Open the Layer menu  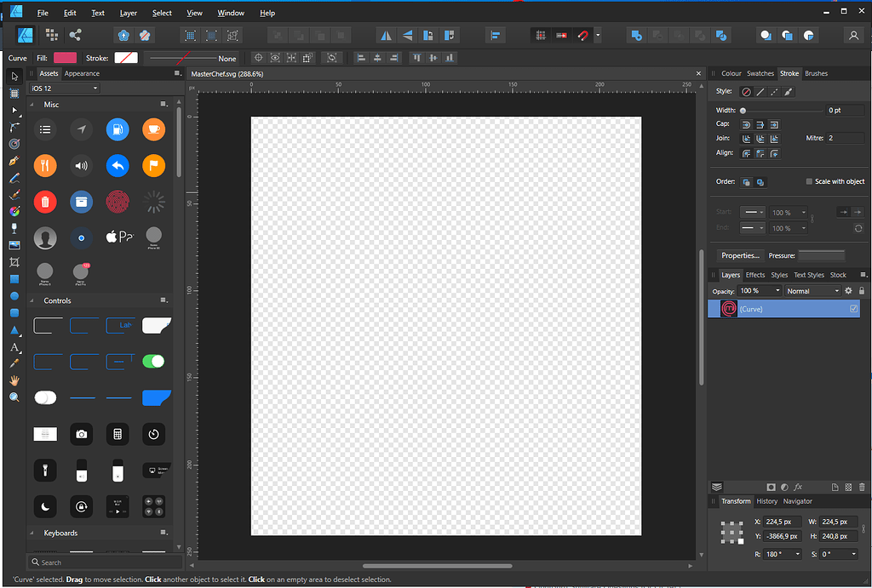tap(129, 13)
